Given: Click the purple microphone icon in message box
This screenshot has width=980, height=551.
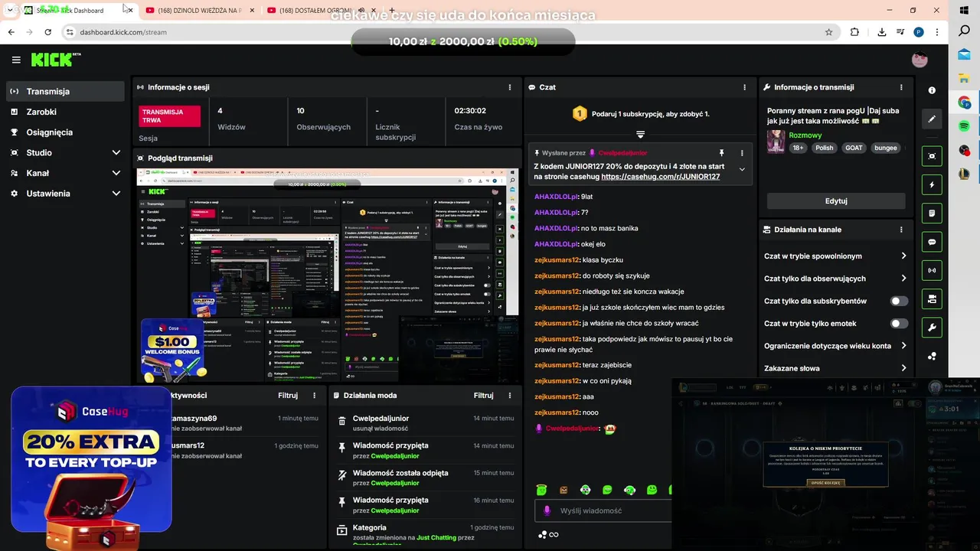Looking at the screenshot, I should pos(547,510).
